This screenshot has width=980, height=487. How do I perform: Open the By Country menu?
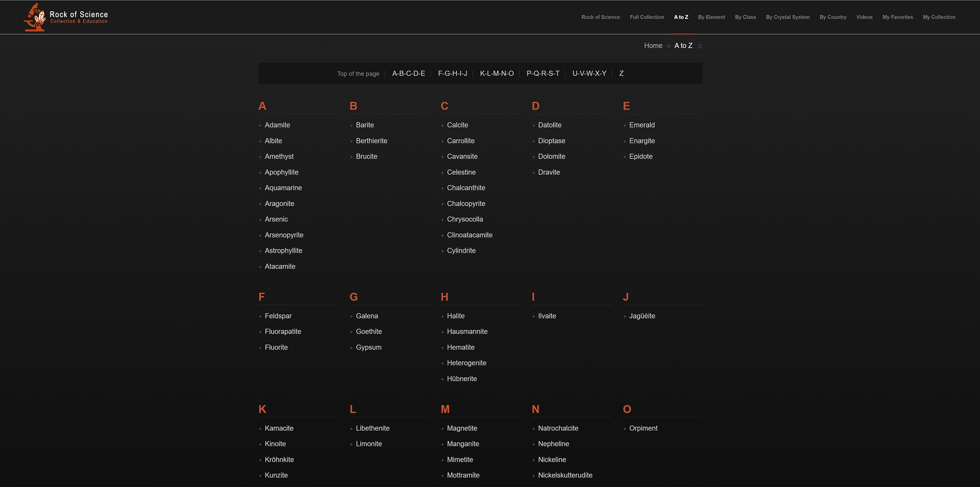pyautogui.click(x=833, y=17)
